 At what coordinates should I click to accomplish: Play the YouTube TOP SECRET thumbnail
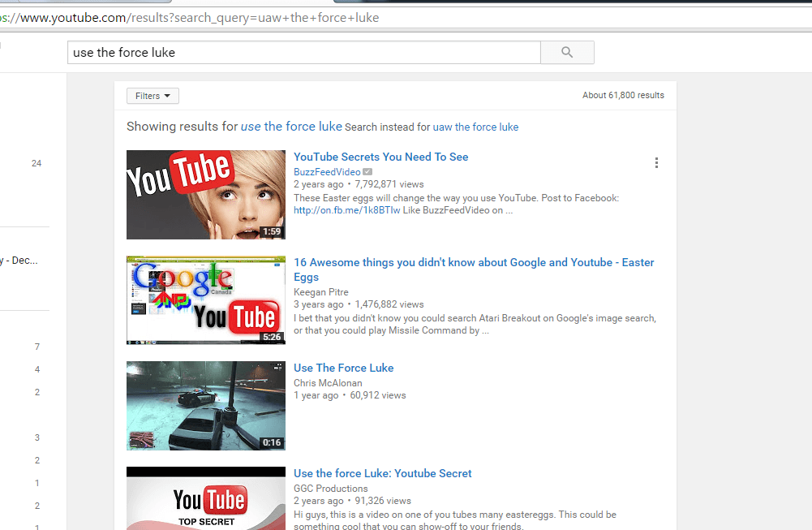[206, 498]
